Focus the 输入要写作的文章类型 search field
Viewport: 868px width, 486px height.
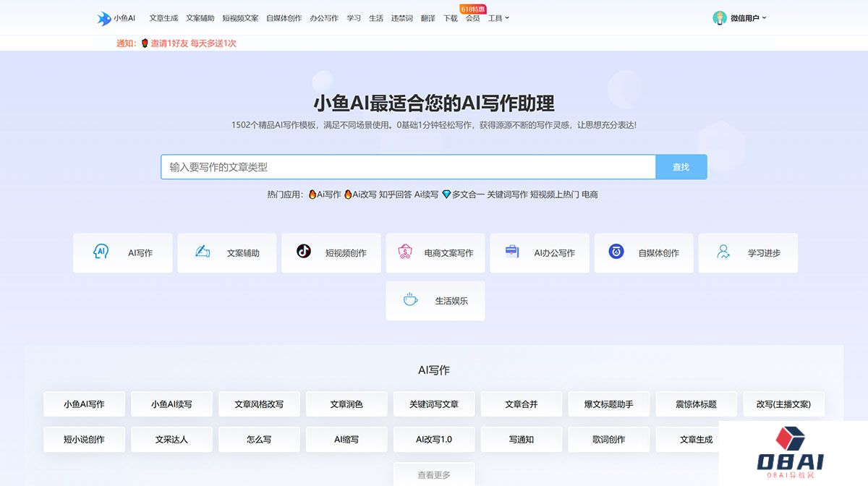[x=408, y=167]
